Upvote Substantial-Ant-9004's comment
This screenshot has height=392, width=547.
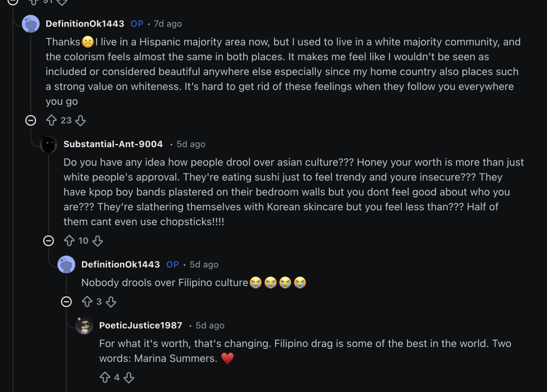(69, 241)
